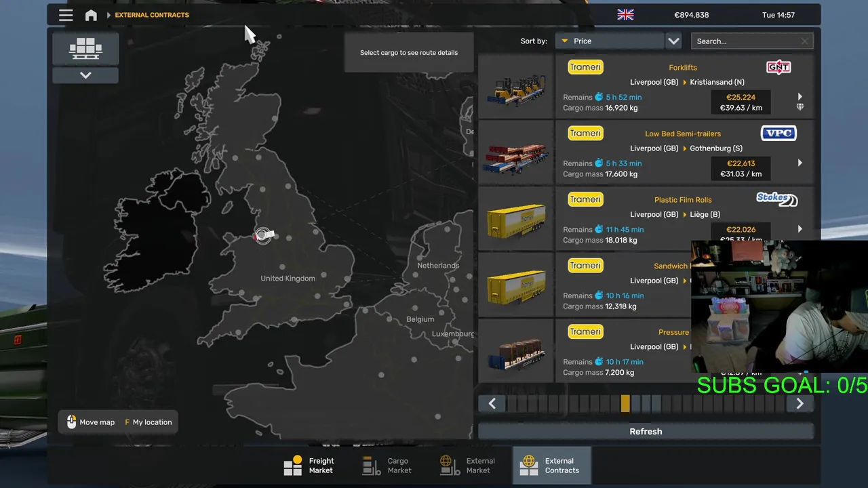Click the Trameri badge on Plastic Film row
Image resolution: width=868 pixels, height=488 pixels.
(585, 199)
